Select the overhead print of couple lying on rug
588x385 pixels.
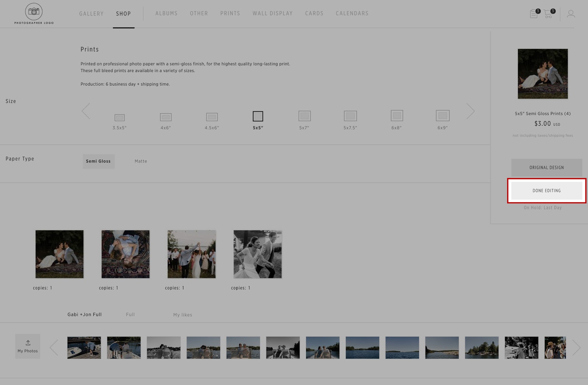pos(126,254)
